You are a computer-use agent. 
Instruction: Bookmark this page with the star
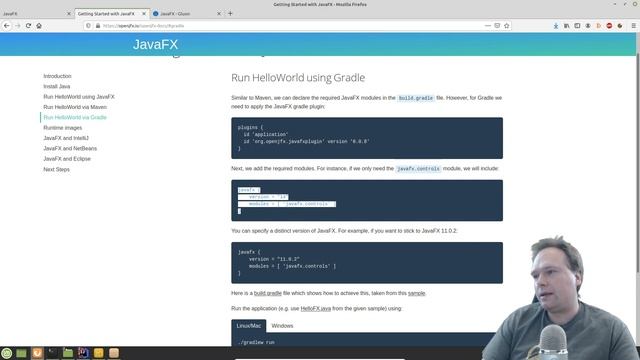507,26
